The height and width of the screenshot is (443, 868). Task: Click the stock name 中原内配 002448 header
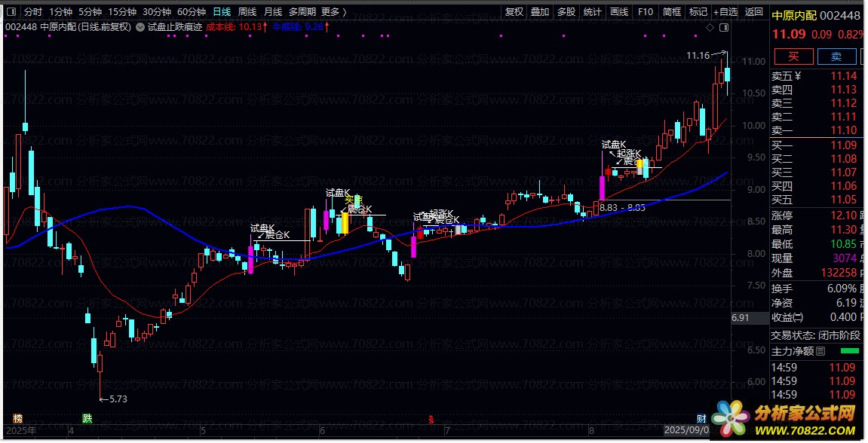(817, 16)
